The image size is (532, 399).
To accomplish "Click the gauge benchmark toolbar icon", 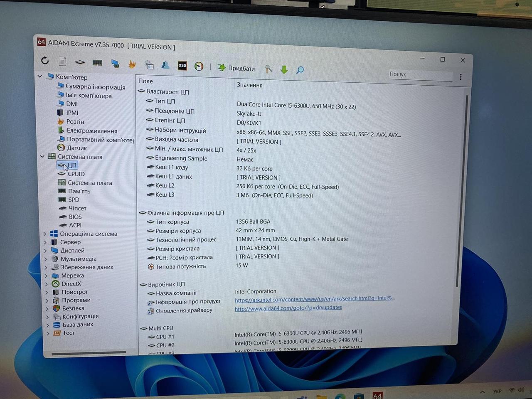I will 199,66.
